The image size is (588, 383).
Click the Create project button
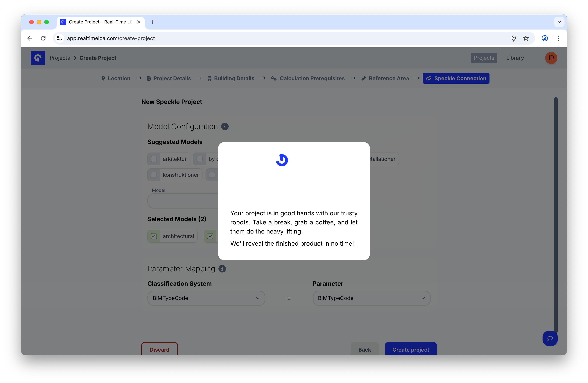(411, 349)
